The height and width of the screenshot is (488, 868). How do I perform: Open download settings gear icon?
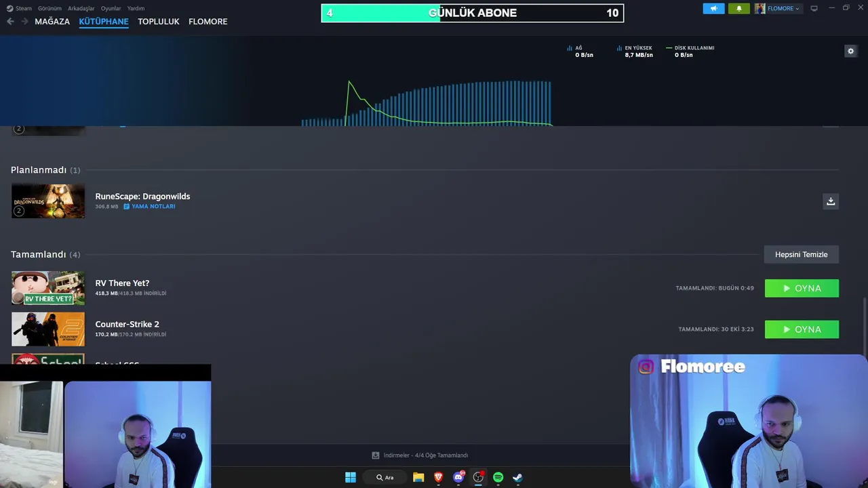(850, 51)
